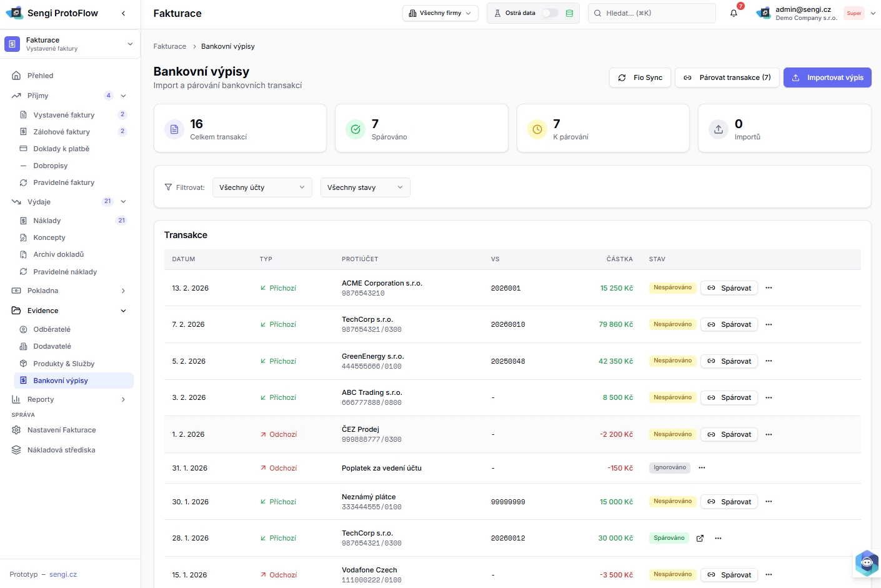Collapse the Příjmy sidebar section
Viewport: 881px width, 588px height.
(123, 96)
